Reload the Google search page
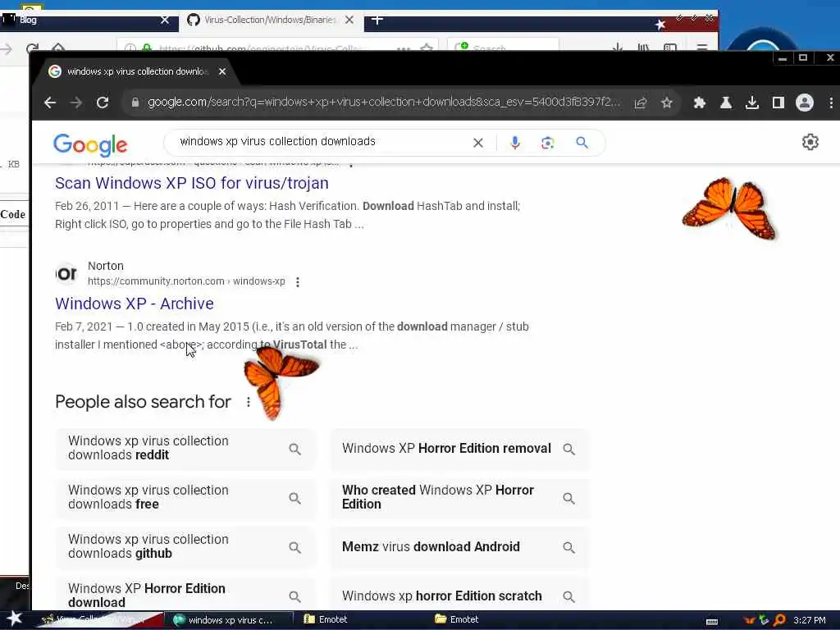This screenshot has width=840, height=630. click(x=103, y=103)
